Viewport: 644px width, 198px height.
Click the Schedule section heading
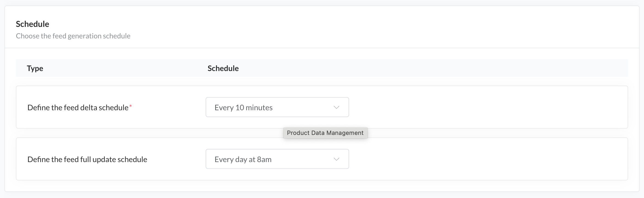[32, 24]
